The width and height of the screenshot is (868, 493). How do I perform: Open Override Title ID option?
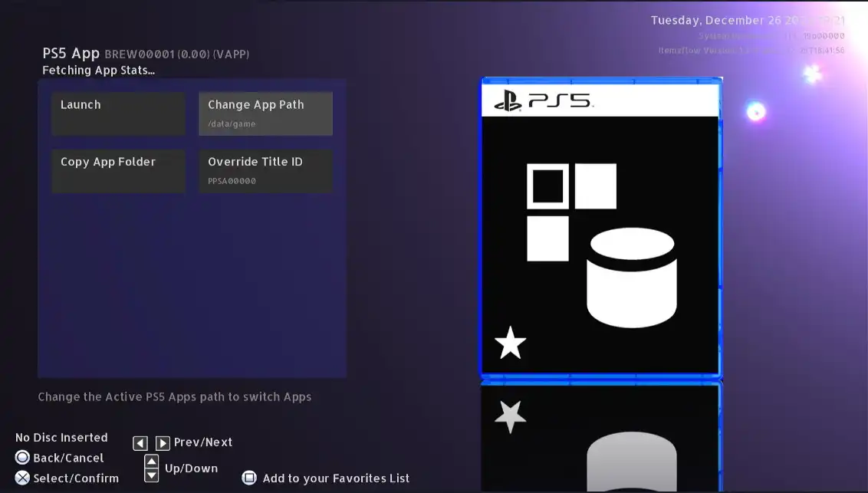[x=266, y=170]
